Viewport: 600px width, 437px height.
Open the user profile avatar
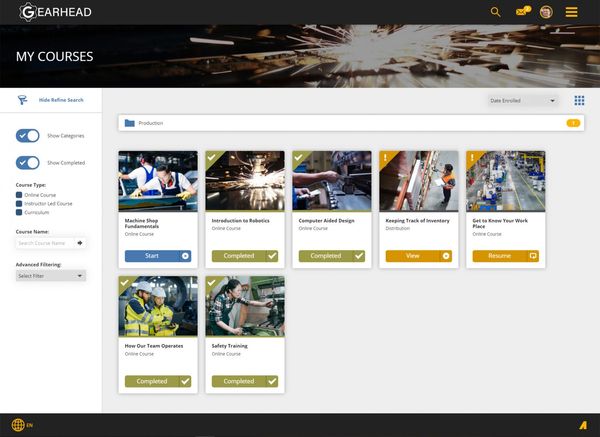(546, 12)
